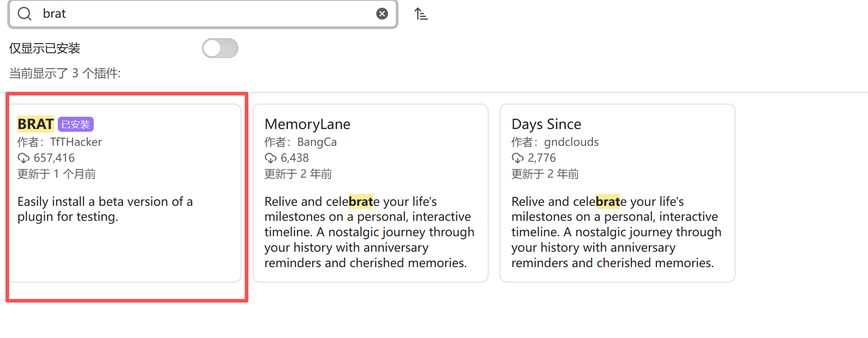Open the sort order options
This screenshot has width=868, height=338.
[x=421, y=14]
